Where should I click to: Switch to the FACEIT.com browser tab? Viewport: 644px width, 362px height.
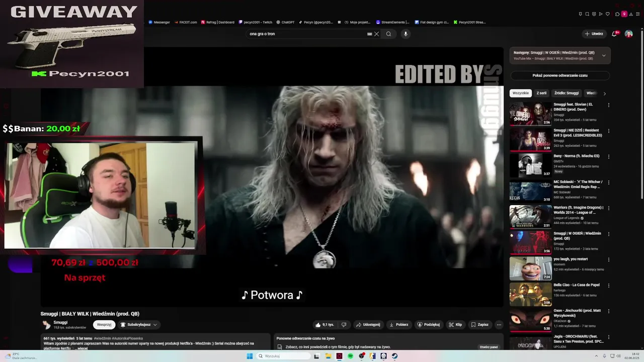coord(186,22)
